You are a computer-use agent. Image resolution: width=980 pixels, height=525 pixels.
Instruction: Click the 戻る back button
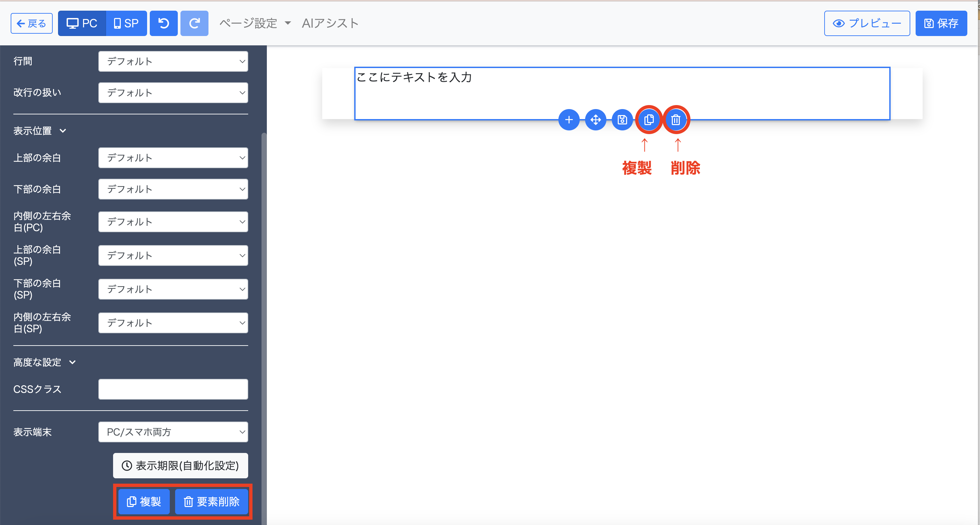32,24
